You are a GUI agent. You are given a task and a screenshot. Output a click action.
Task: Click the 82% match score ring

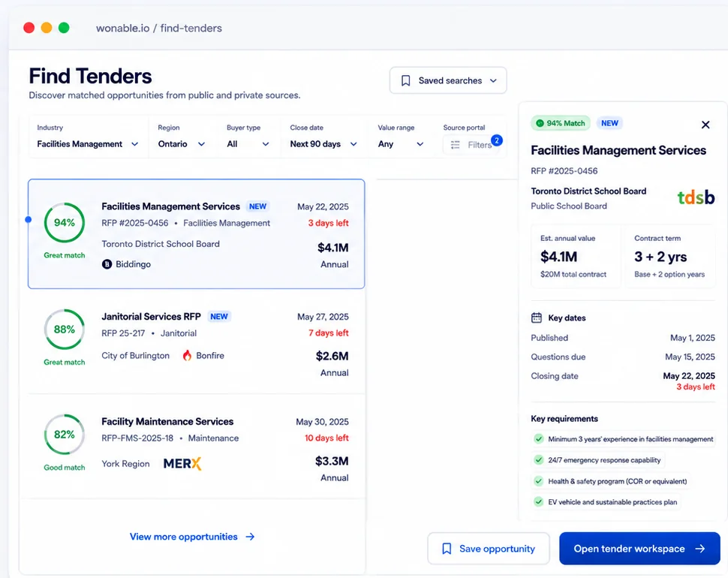click(65, 435)
